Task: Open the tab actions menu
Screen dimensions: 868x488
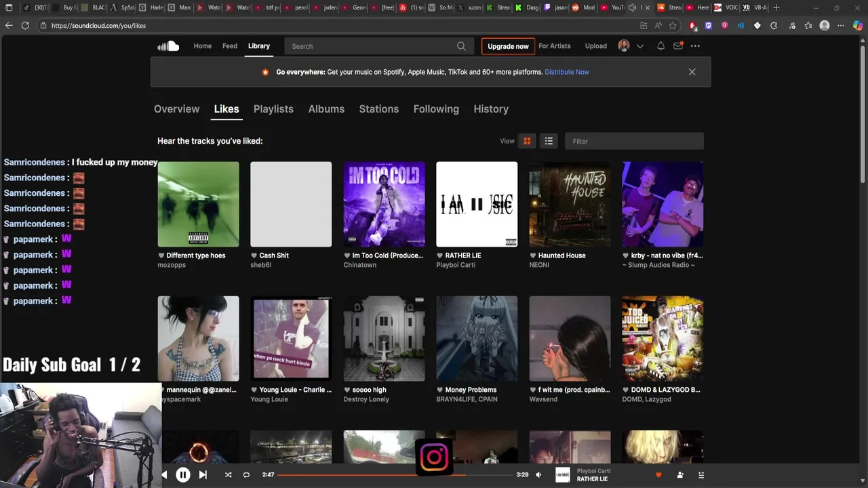Action: pos(8,7)
